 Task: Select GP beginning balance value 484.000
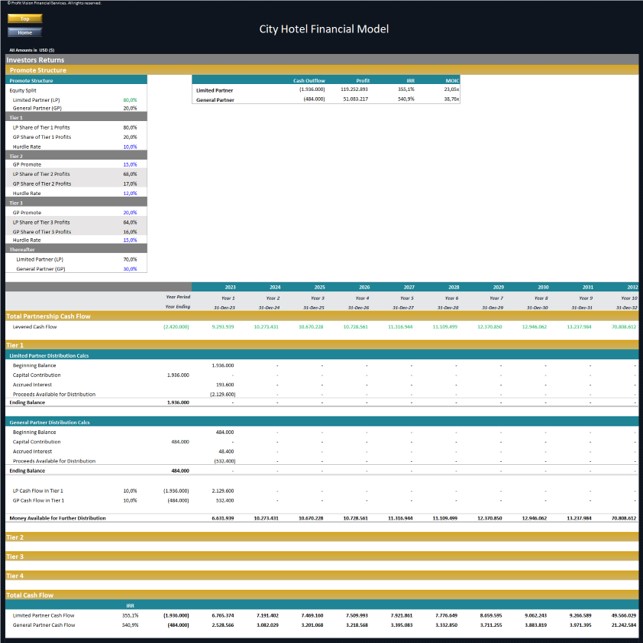tap(225, 432)
